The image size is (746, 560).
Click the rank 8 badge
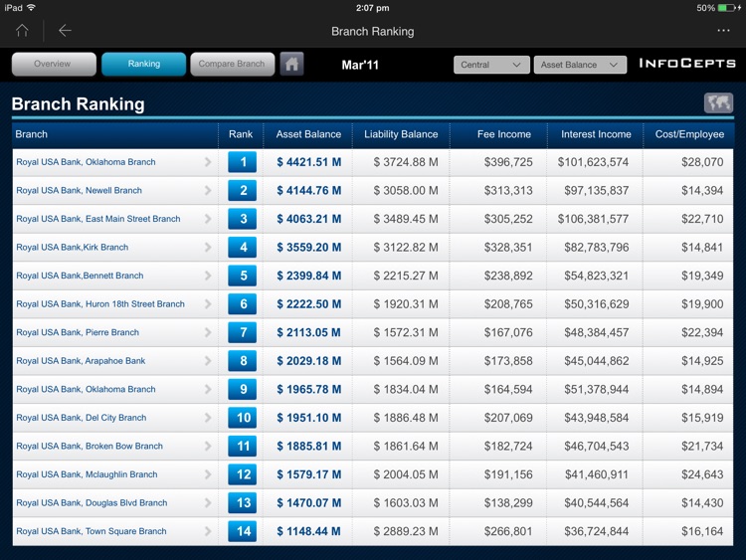(242, 361)
